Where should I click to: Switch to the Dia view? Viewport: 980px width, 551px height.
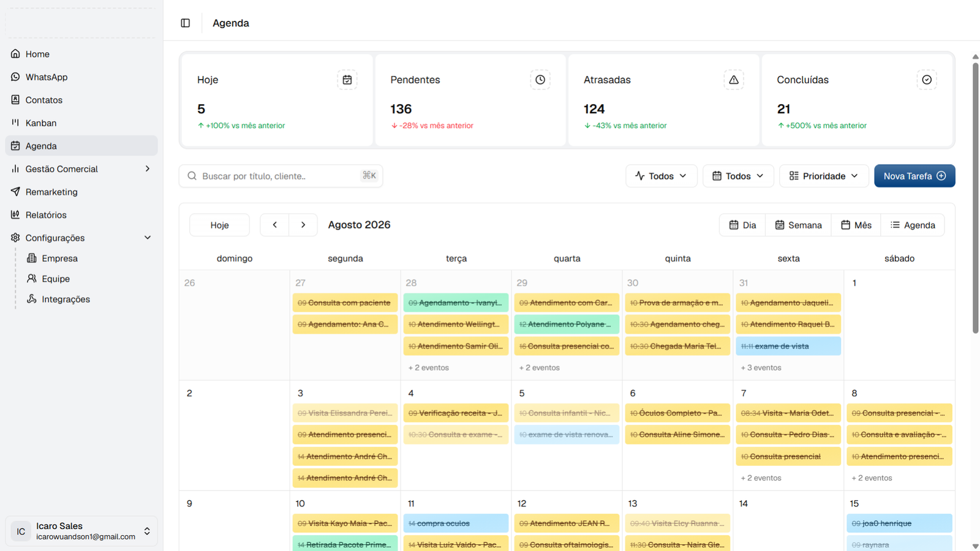click(742, 225)
